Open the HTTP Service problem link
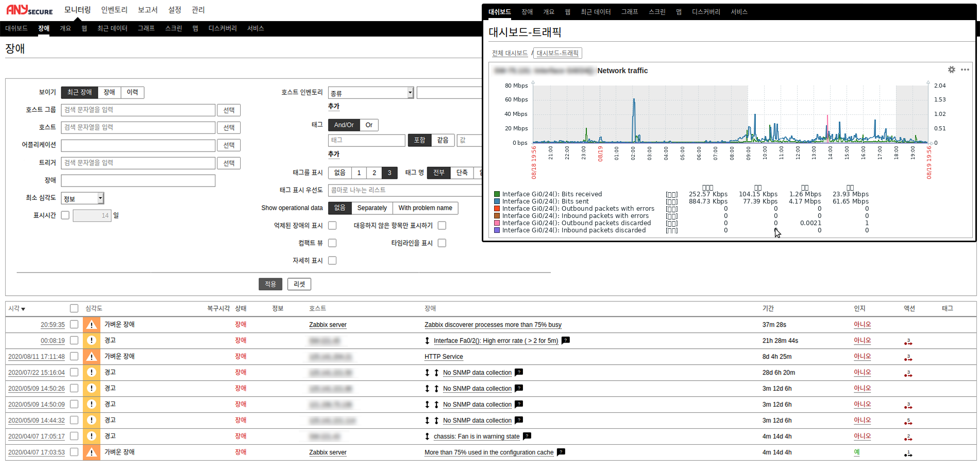Viewport: 980px width, 472px height. [x=444, y=357]
